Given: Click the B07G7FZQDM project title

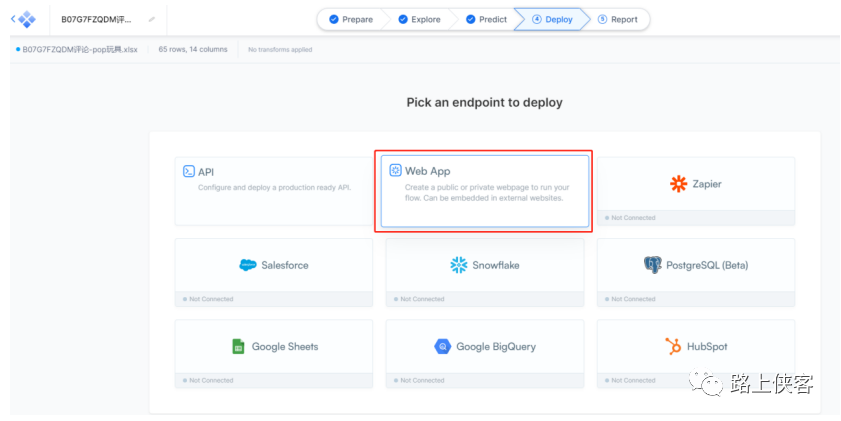Looking at the screenshot, I should point(97,19).
